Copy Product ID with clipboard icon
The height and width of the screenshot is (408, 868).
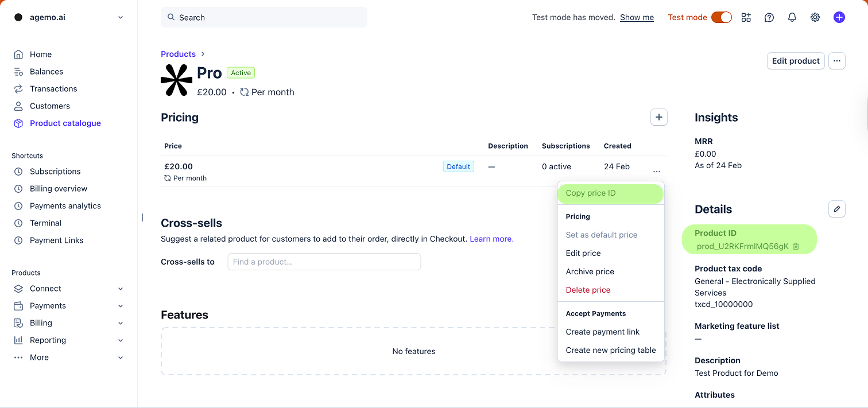coord(796,246)
